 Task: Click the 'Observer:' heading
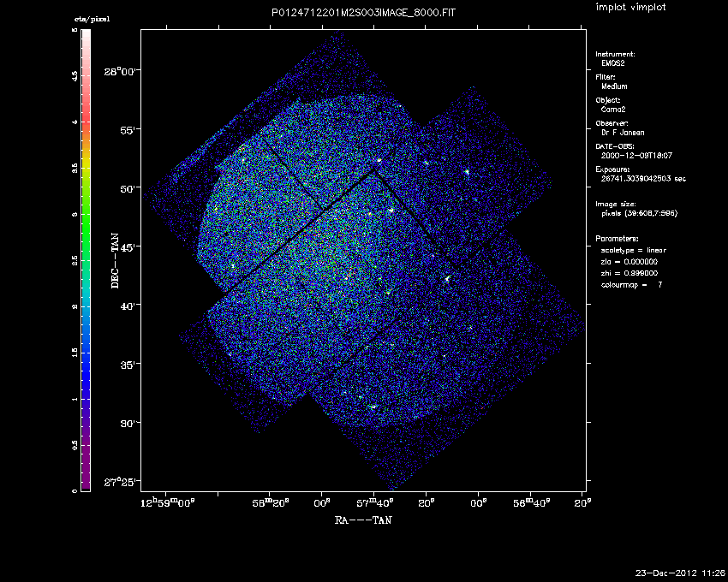point(612,123)
